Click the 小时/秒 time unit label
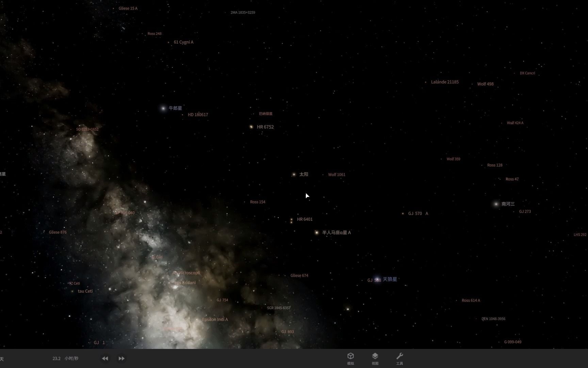588x368 pixels. (71, 358)
